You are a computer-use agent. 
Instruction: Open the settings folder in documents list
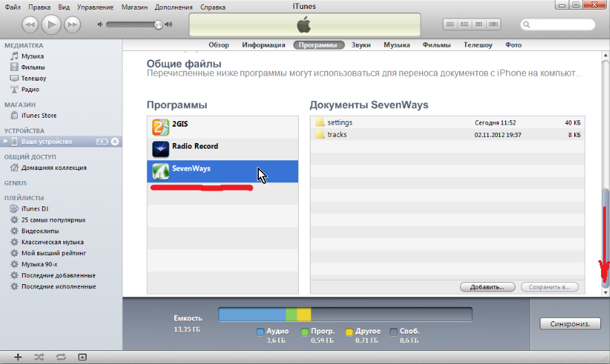click(339, 122)
